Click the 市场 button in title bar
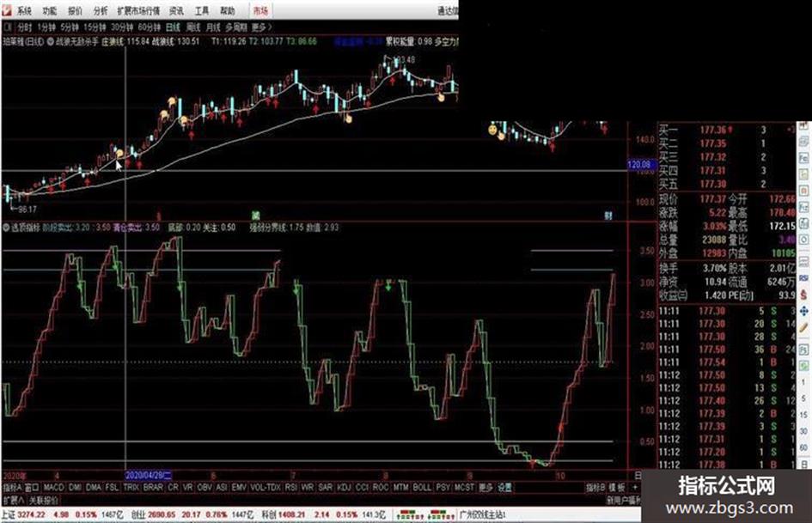The height and width of the screenshot is (523, 812). (260, 10)
